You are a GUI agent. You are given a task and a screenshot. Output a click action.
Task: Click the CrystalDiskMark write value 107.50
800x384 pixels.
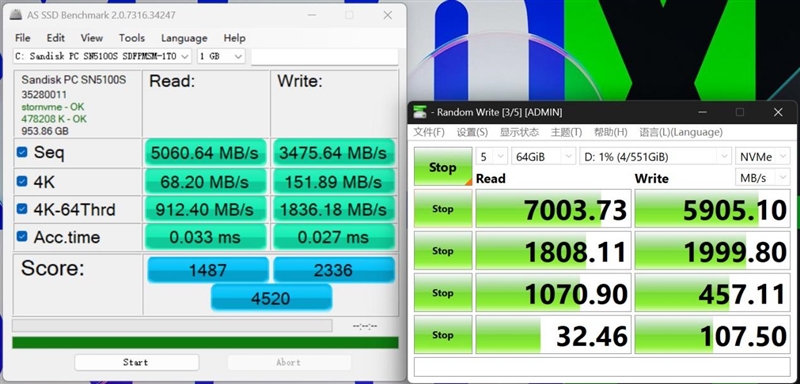(712, 335)
